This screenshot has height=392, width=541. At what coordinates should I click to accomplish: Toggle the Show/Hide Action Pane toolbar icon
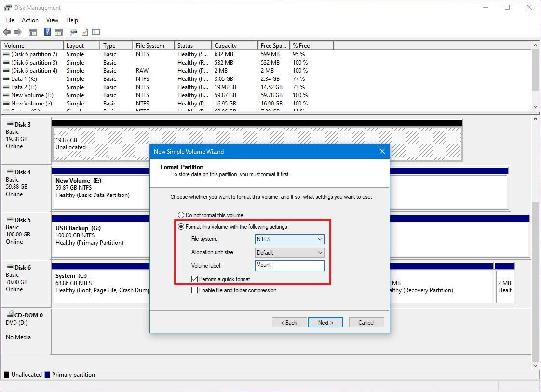coord(58,32)
